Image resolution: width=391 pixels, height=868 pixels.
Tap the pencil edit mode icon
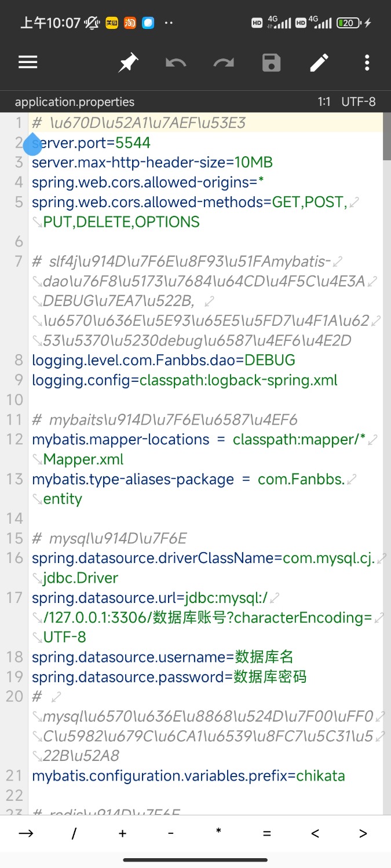(x=319, y=62)
